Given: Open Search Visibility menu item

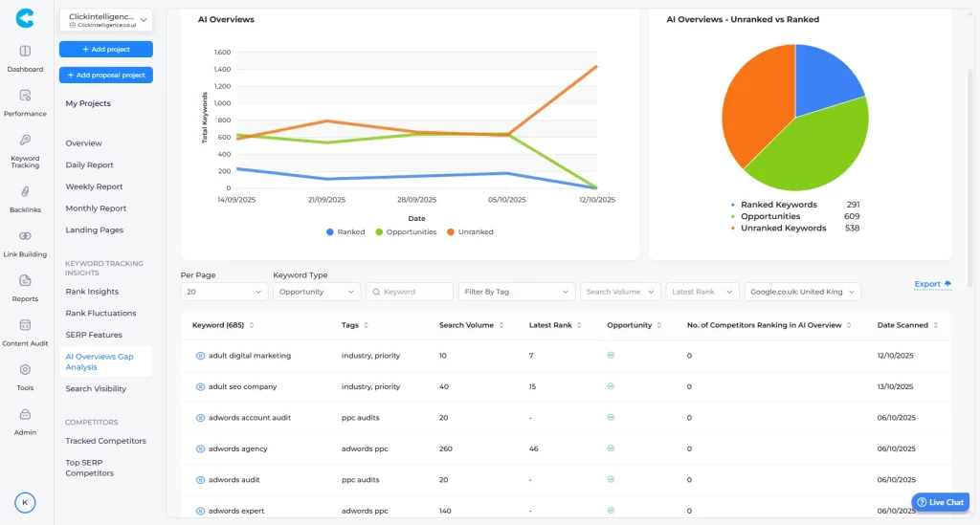Looking at the screenshot, I should tap(96, 389).
